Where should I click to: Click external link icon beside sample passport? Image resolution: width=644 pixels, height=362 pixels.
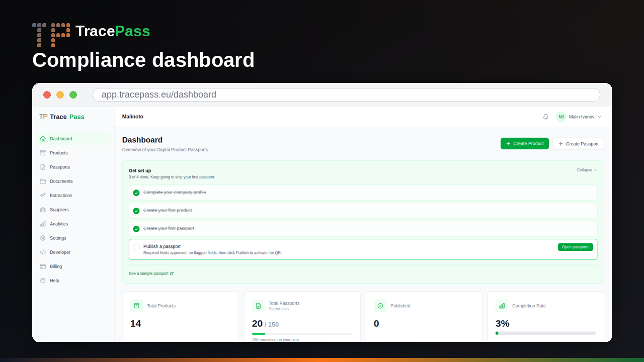coord(172,274)
